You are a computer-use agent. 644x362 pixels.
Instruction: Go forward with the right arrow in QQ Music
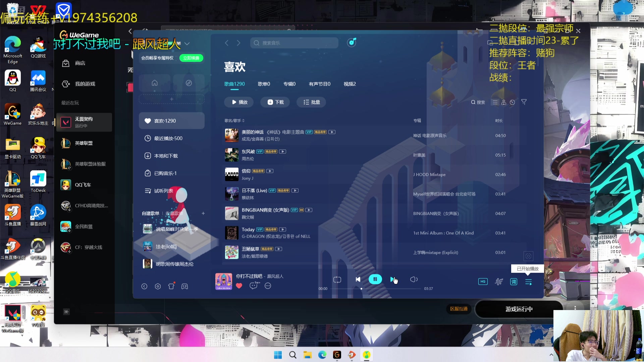click(238, 43)
